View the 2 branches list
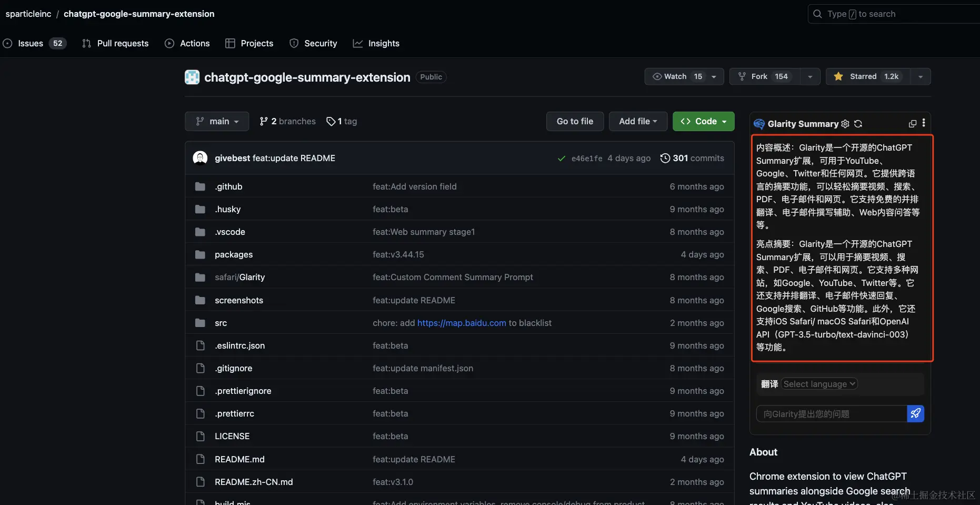The image size is (980, 505). point(288,121)
